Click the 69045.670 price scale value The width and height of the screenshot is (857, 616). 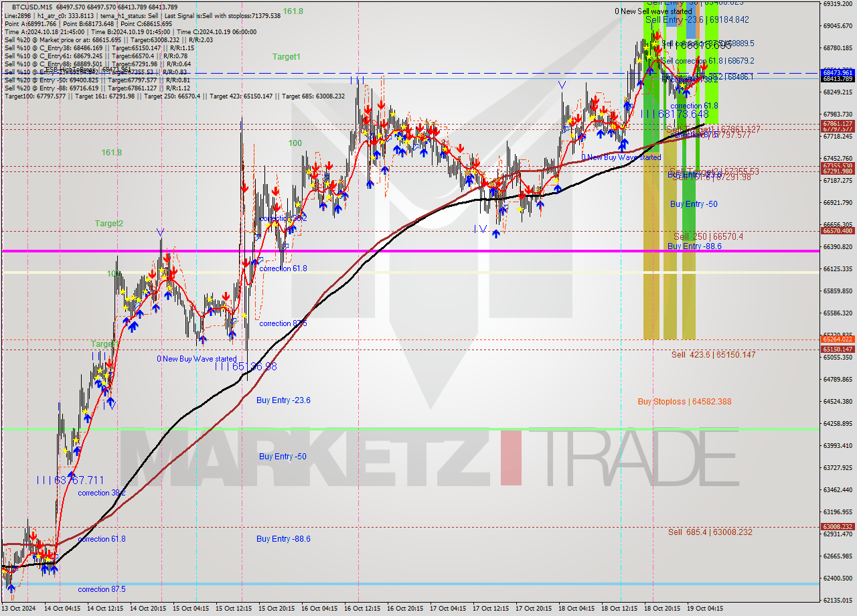pyautogui.click(x=838, y=26)
